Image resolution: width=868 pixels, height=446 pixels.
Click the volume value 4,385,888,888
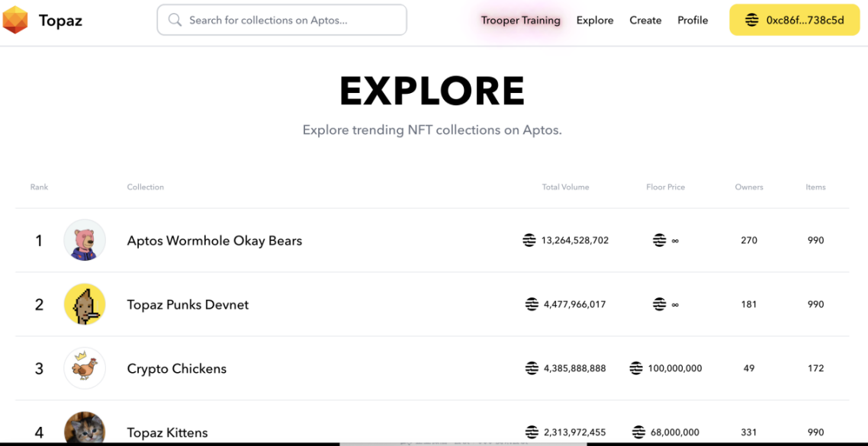(x=574, y=368)
